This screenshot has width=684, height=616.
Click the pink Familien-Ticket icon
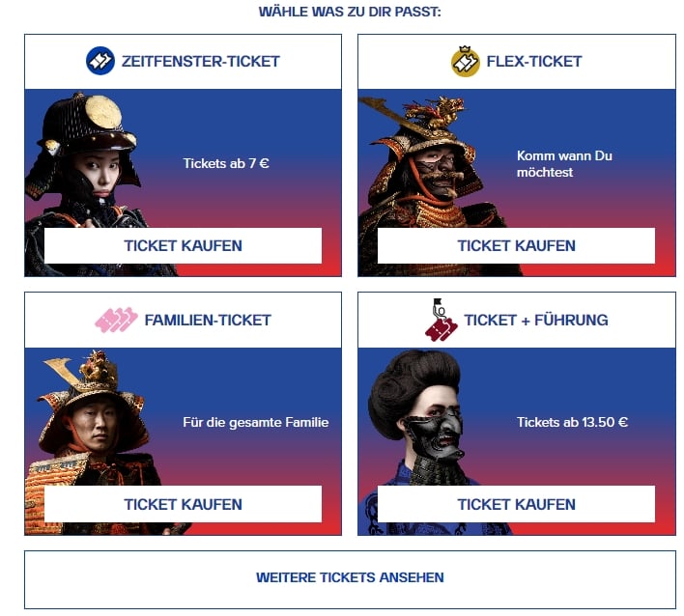pyautogui.click(x=116, y=320)
